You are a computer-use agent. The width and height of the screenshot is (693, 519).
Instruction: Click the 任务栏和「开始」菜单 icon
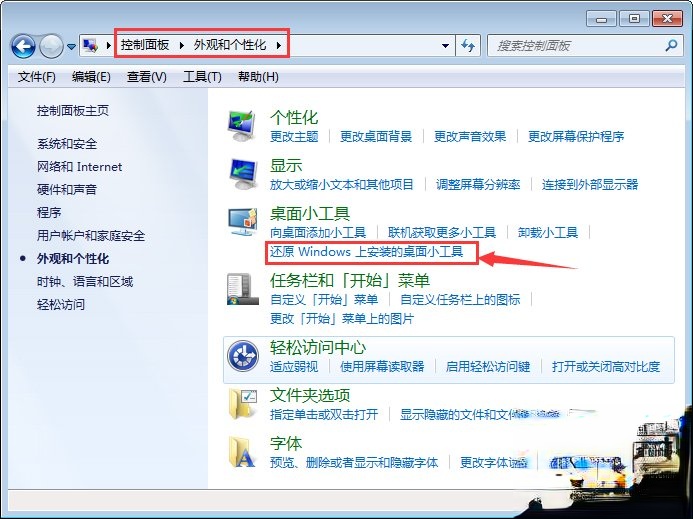point(242,289)
